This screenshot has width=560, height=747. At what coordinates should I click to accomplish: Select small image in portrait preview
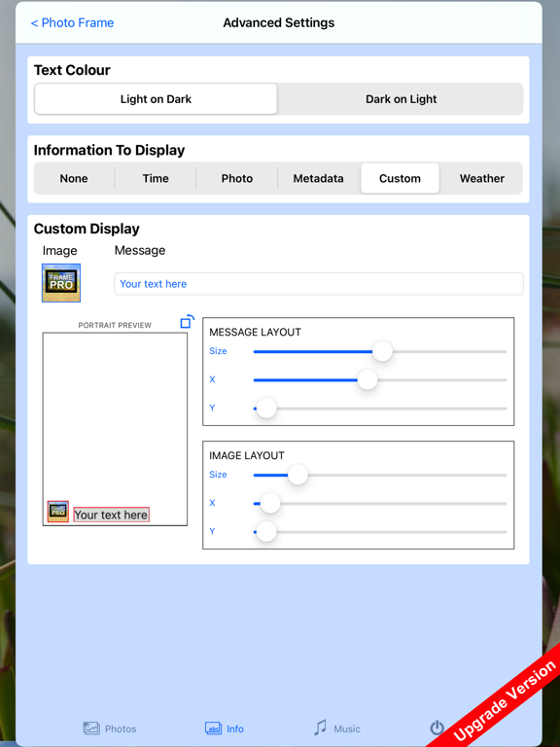pyautogui.click(x=58, y=512)
